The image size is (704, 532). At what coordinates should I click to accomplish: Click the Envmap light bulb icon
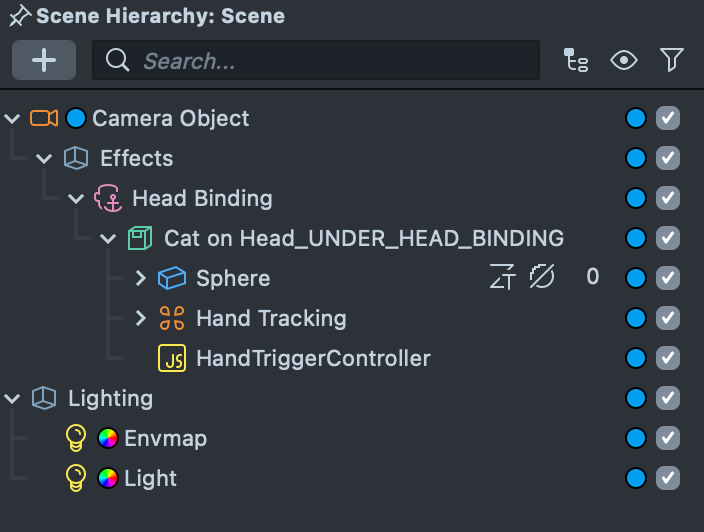76,438
